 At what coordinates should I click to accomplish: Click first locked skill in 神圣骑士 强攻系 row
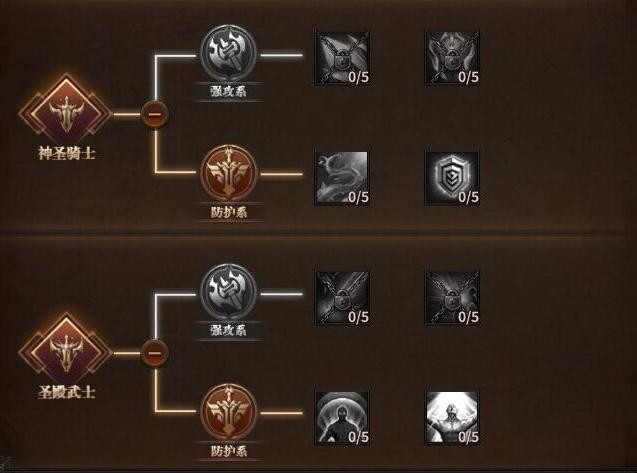342,58
